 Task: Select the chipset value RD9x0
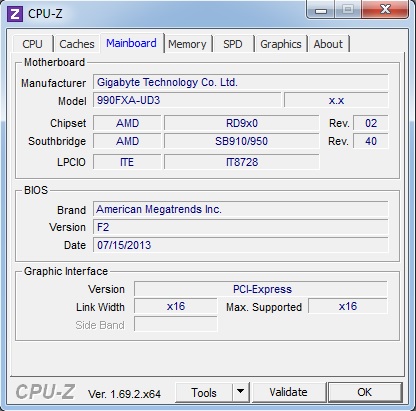tap(242, 123)
